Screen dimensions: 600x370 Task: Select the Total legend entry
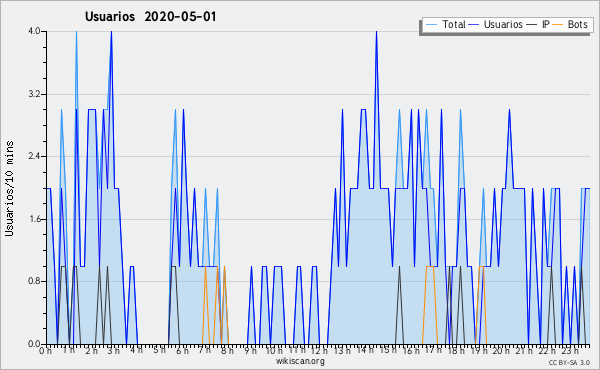coord(445,24)
